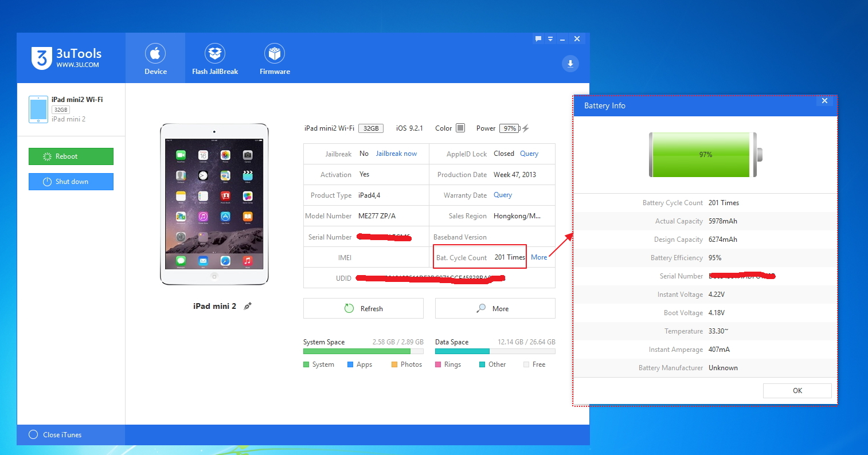
Task: Click the More button with magnifier icon
Action: [495, 308]
